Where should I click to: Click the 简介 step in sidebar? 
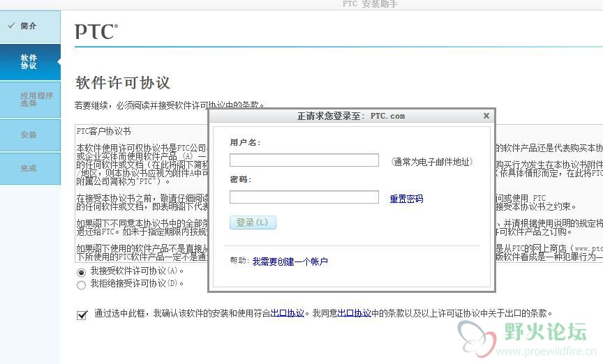click(x=30, y=26)
